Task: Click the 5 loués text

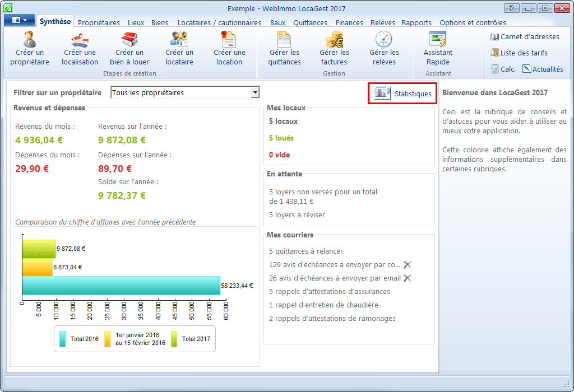Action: (x=281, y=138)
